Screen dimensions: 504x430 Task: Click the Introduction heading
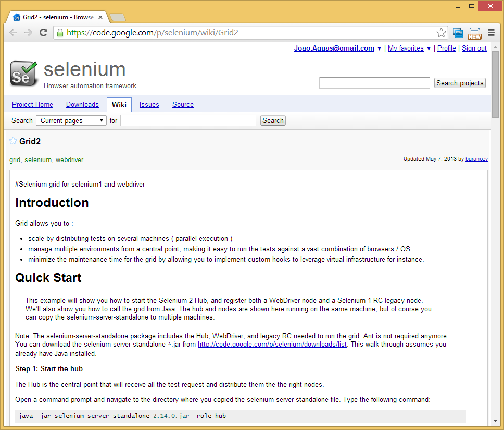click(52, 202)
